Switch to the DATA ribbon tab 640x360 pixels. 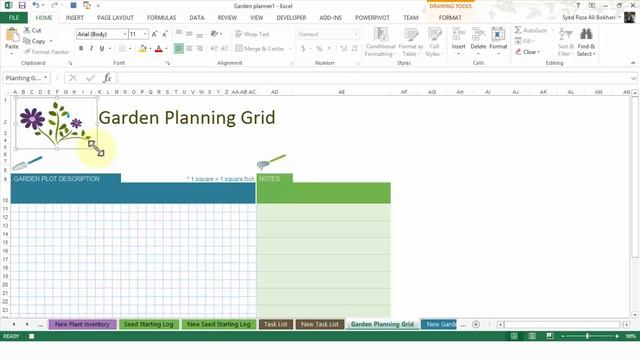196,18
